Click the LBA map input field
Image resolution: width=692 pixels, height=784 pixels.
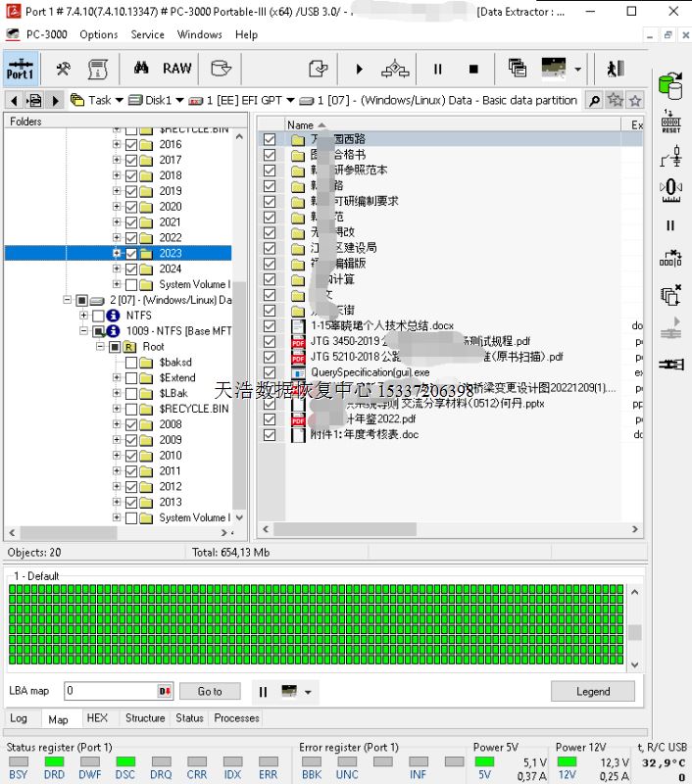[x=109, y=691]
